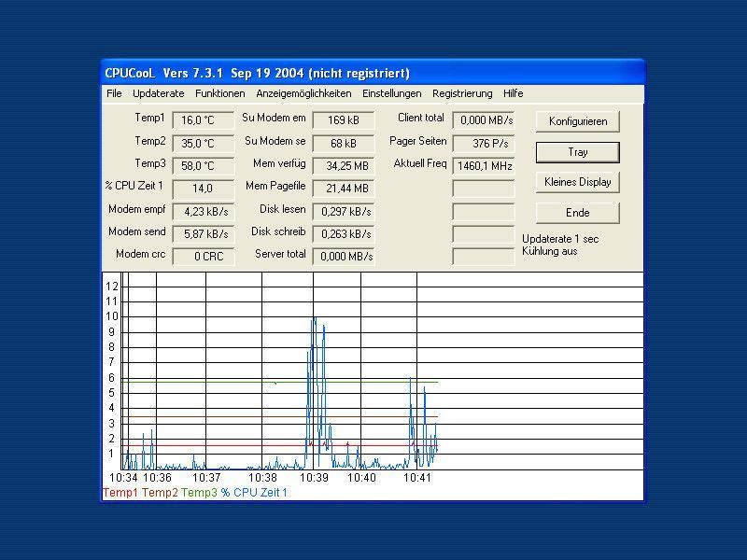Click the Ende button

[x=577, y=213]
